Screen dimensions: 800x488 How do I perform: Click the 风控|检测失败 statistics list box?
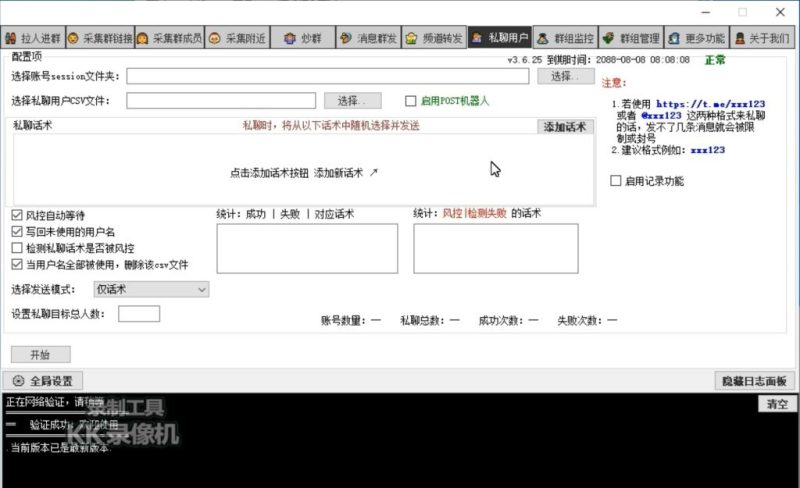point(496,249)
